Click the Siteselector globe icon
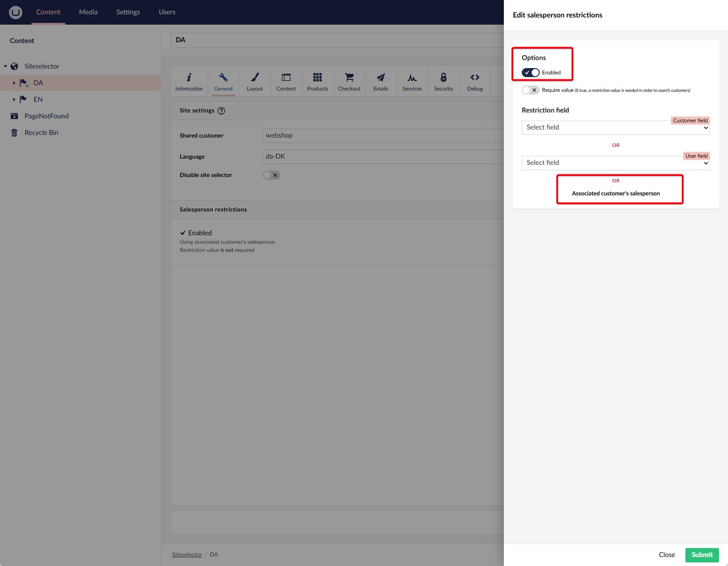The image size is (728, 566). click(x=14, y=66)
